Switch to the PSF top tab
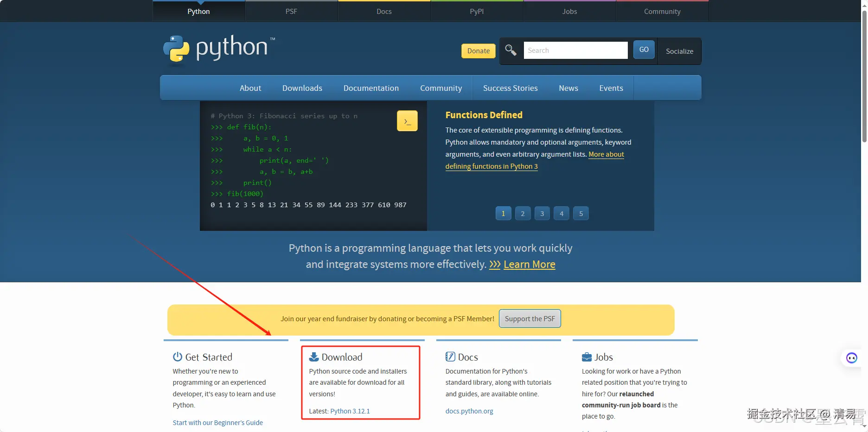Image resolution: width=868 pixels, height=432 pixels. [291, 11]
